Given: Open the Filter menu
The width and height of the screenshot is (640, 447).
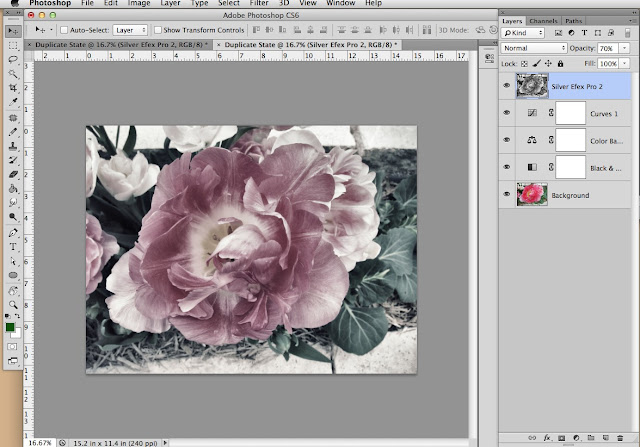Looking at the screenshot, I should click(x=259, y=4).
